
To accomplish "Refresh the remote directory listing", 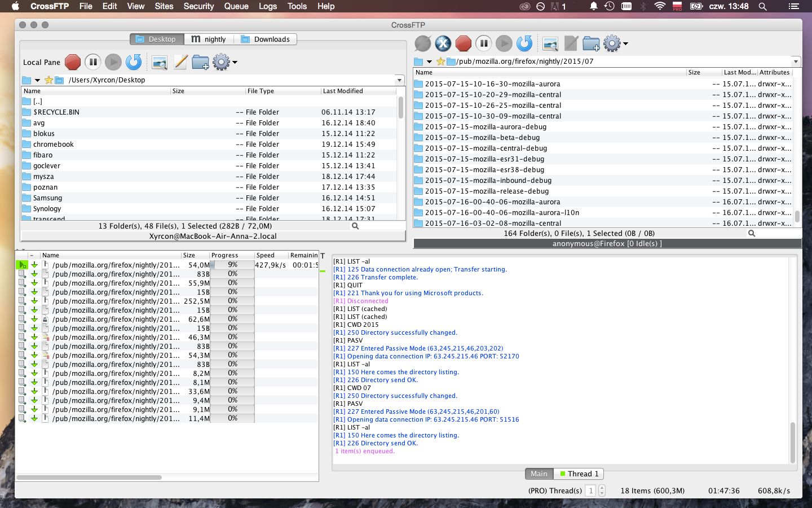I will [x=524, y=43].
